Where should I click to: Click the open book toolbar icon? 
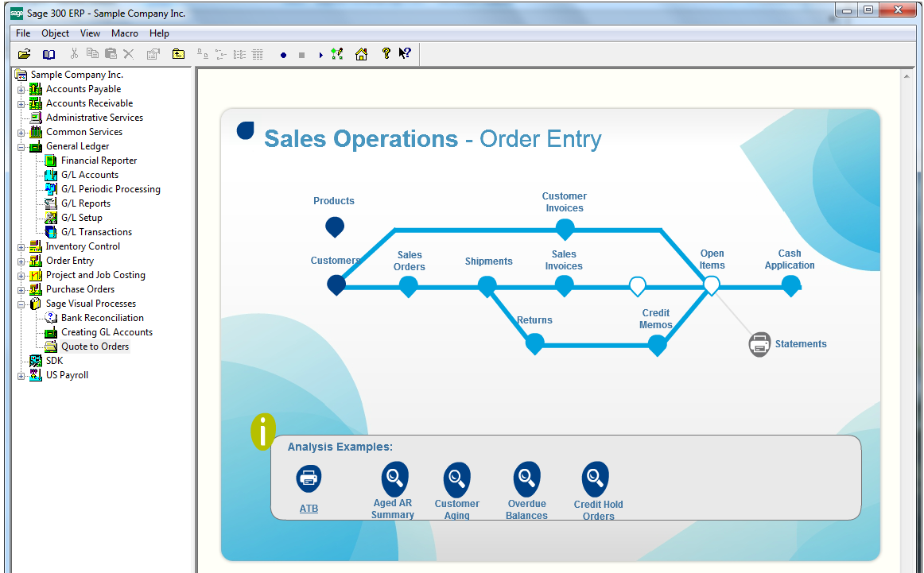49,54
